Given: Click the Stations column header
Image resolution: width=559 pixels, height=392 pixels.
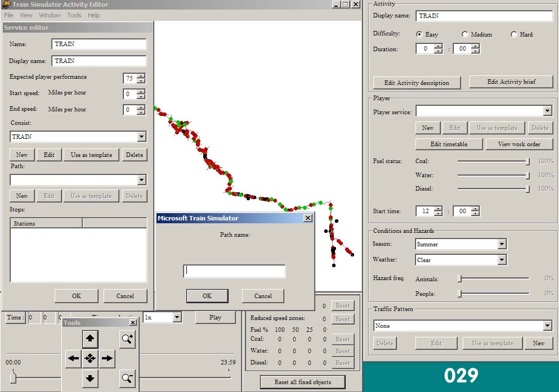Looking at the screenshot, I should pos(46,223).
